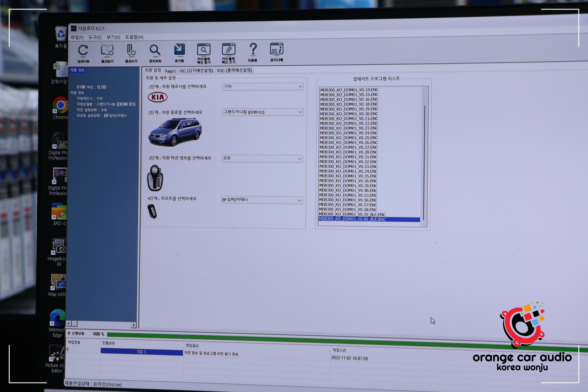Click the remote key fob image
The width and height of the screenshot is (588, 392).
pyautogui.click(x=152, y=211)
